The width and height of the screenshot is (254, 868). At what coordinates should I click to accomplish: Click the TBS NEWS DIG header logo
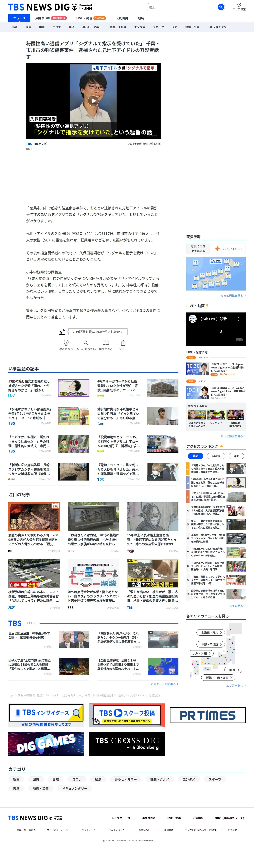tap(50, 7)
